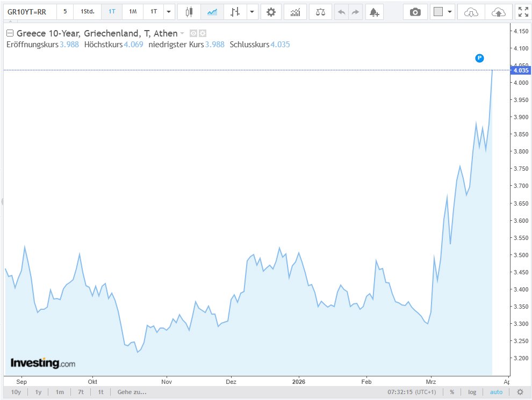Open compare symbols scales icon
This screenshot has height=400, width=532.
point(320,12)
